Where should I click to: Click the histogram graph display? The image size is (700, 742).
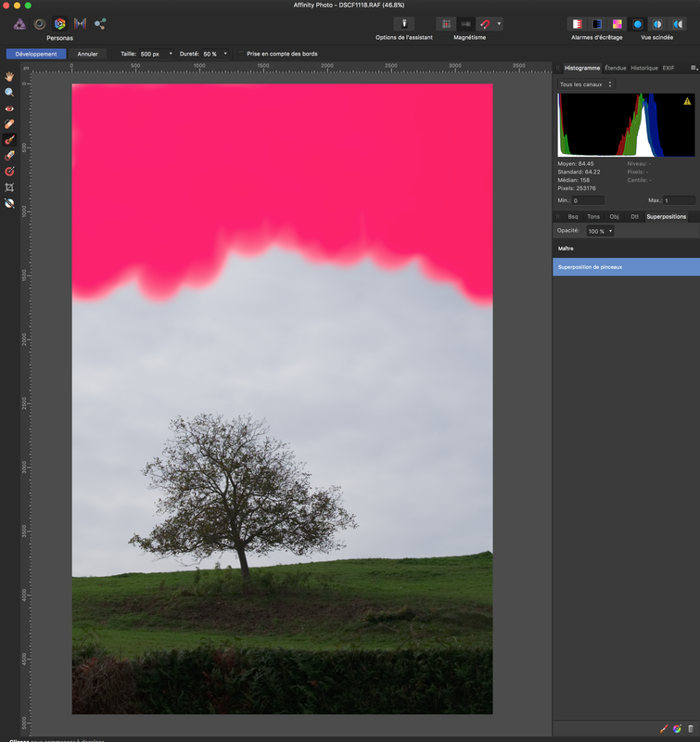(x=626, y=125)
